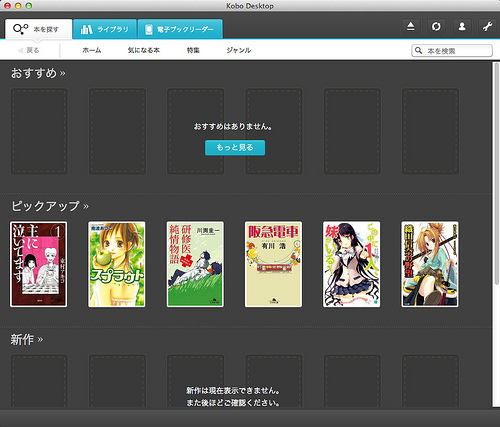
Task: Open the ジャンル navigation item
Action: tap(239, 50)
